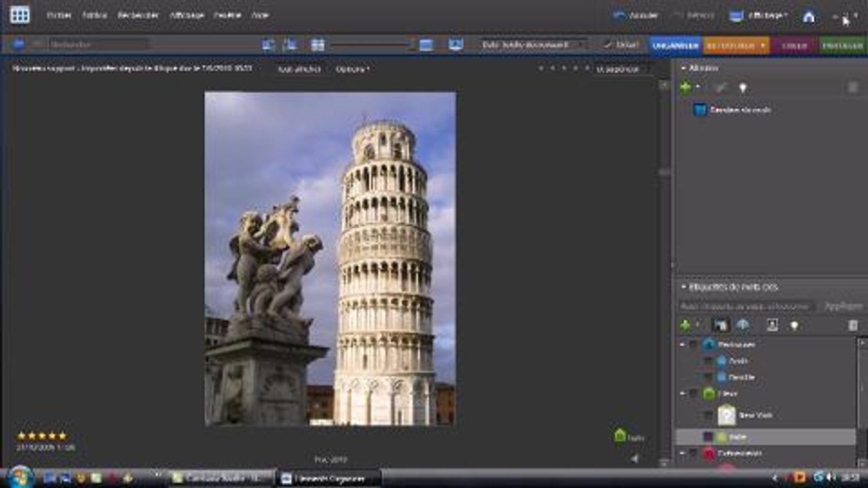Toggle the Personnes category checkbox

click(x=693, y=344)
